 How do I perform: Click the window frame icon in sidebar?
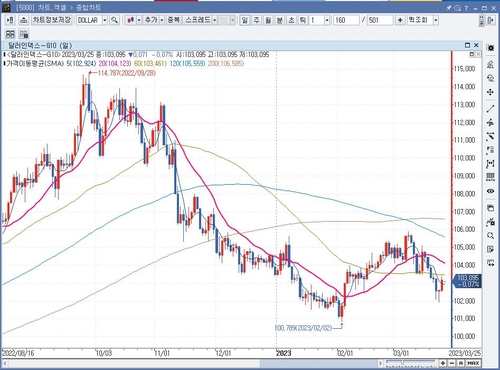point(490,208)
